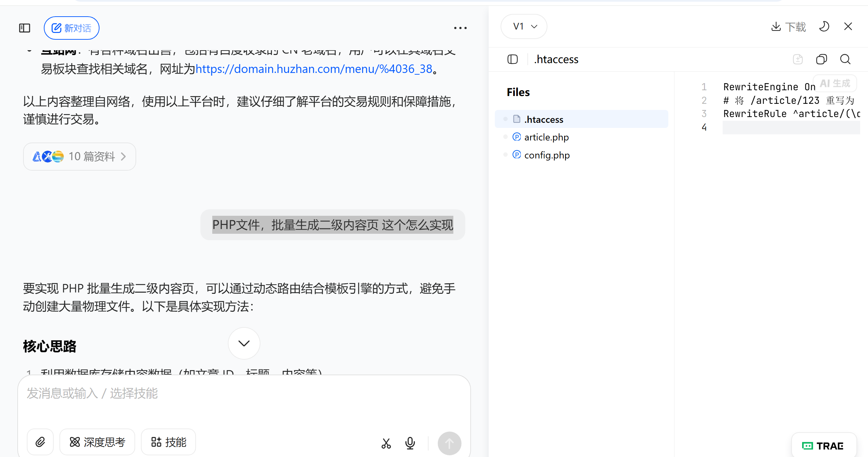
Task: Click the scroll-down chevron circle button
Action: [x=244, y=343]
